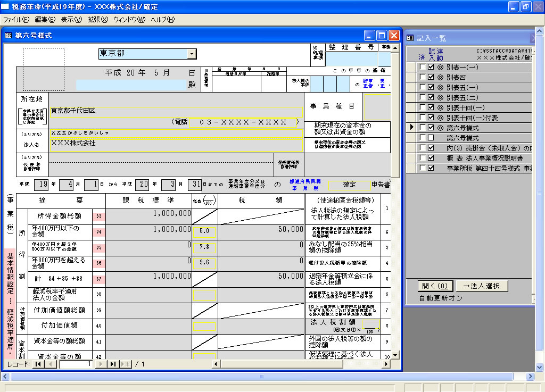The height and width of the screenshot is (392, 545).
Task: Click the pink row number 37 cell
Action: (x=98, y=279)
